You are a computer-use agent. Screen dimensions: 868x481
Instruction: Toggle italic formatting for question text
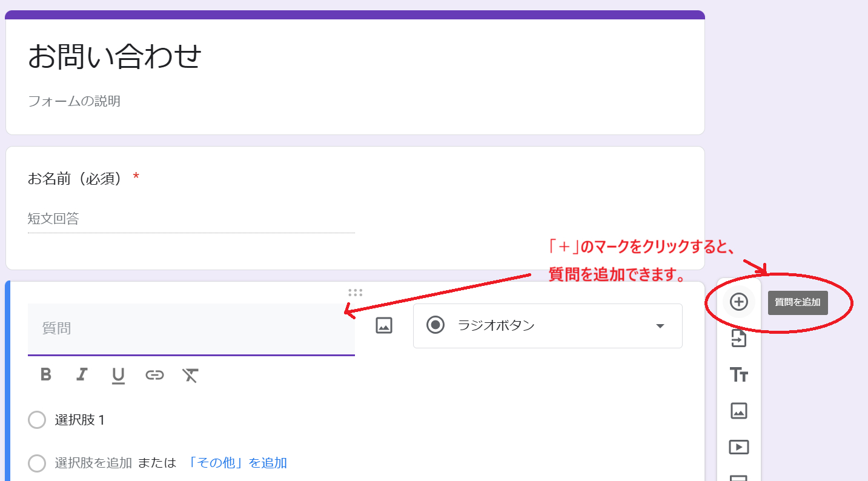(82, 374)
